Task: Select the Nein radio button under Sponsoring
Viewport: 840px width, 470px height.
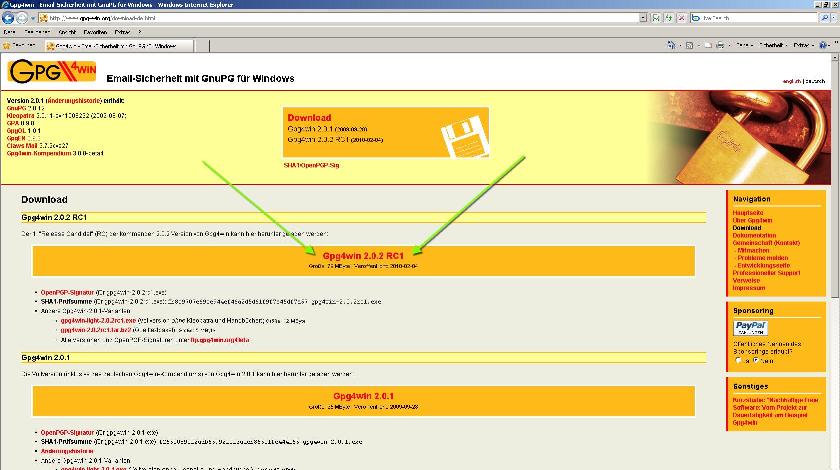Action: [756, 361]
